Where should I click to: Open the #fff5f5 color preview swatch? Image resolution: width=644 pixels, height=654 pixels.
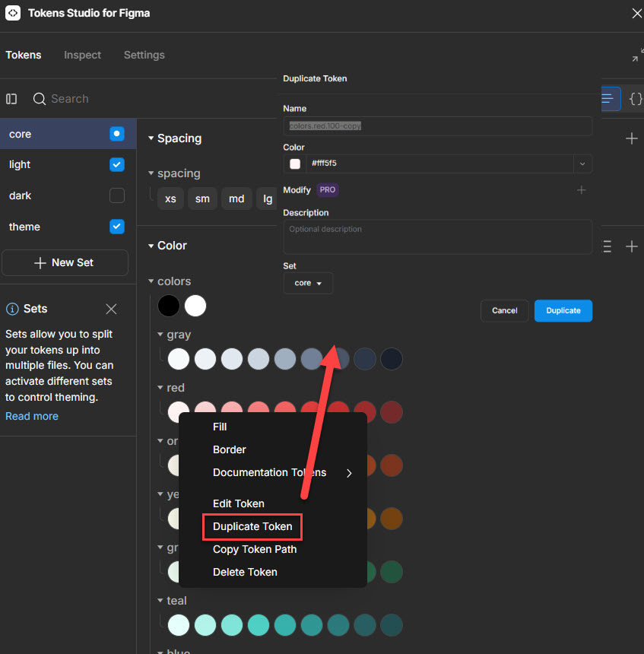point(295,164)
